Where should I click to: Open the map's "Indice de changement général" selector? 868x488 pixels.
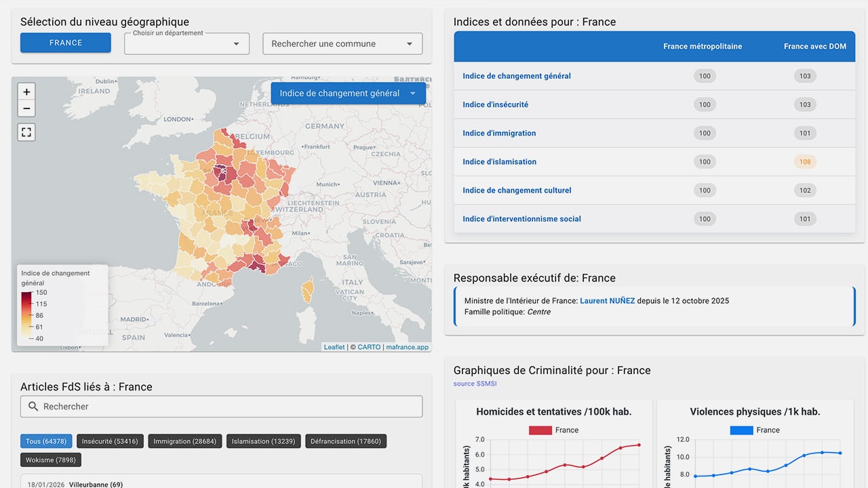click(x=348, y=93)
